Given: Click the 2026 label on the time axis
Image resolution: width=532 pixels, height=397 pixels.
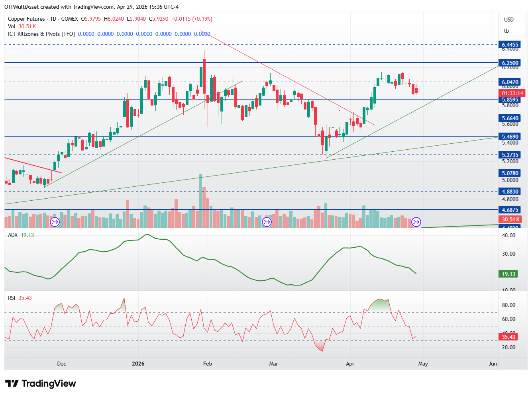Looking at the screenshot, I should pyautogui.click(x=138, y=364).
